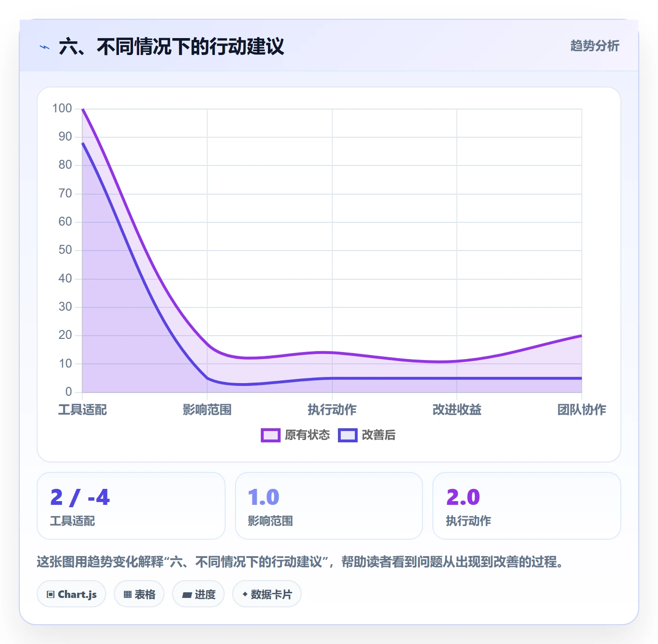Open the 趋势分析 label

point(595,46)
